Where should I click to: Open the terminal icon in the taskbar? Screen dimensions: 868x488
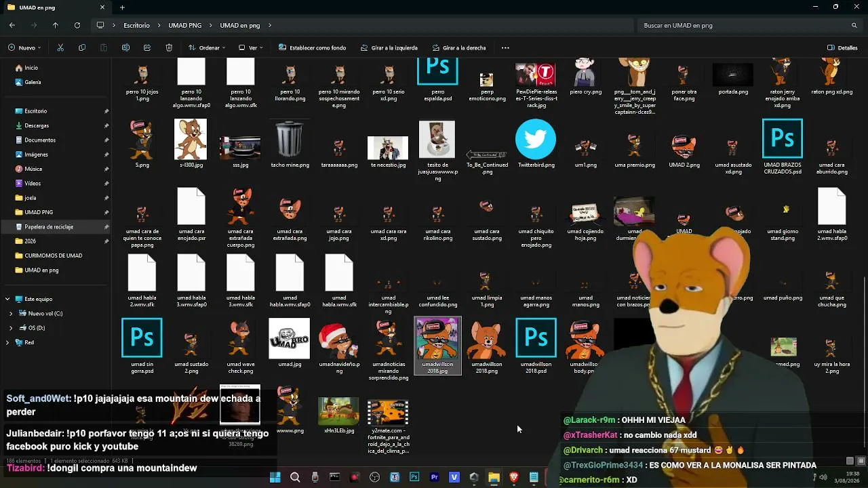[x=334, y=478]
